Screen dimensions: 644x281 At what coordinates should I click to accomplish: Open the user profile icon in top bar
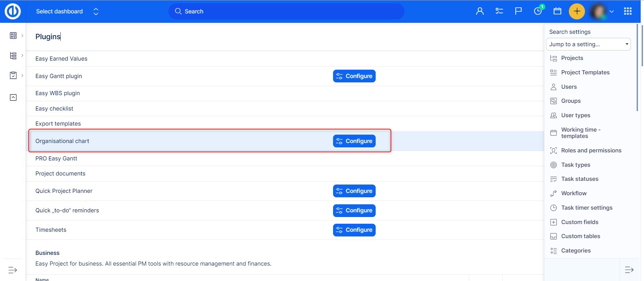(480, 11)
